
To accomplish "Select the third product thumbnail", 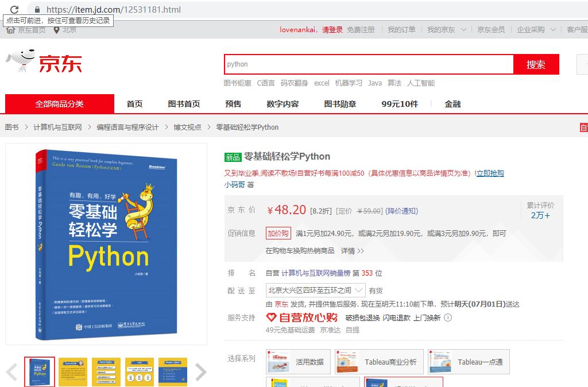I will point(106,371).
